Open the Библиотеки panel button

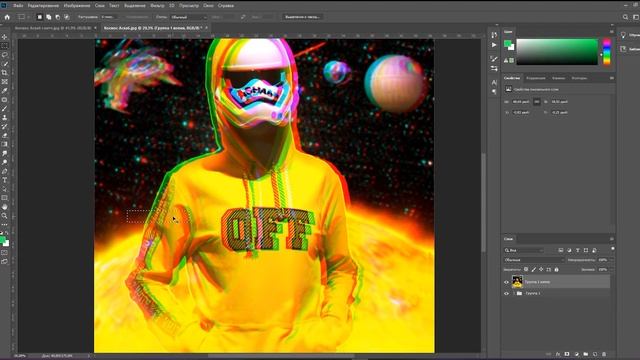(629, 49)
